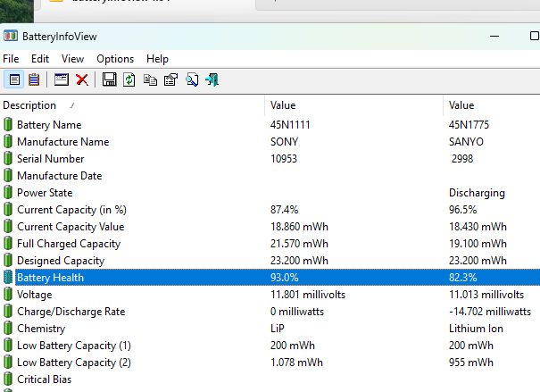
Task: Select the Manufacture Name row label
Action: click(x=63, y=142)
